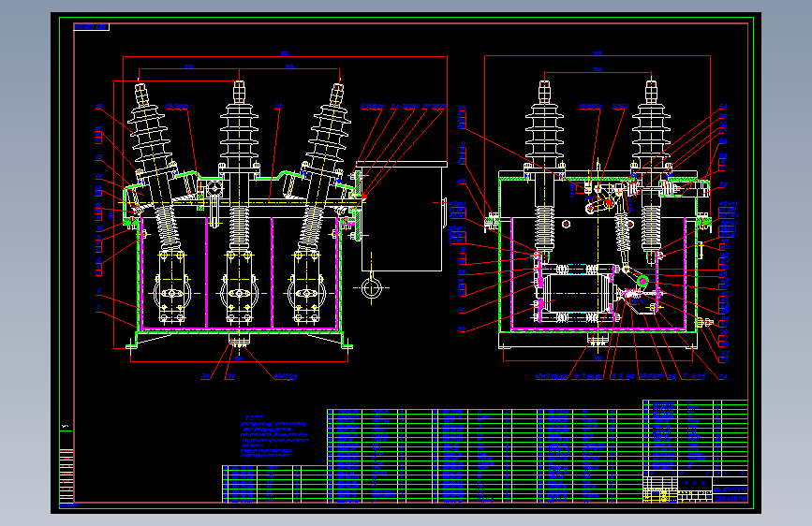Select part callout number 2
Image resolution: width=812 pixels, height=526 pixels.
coord(98,290)
